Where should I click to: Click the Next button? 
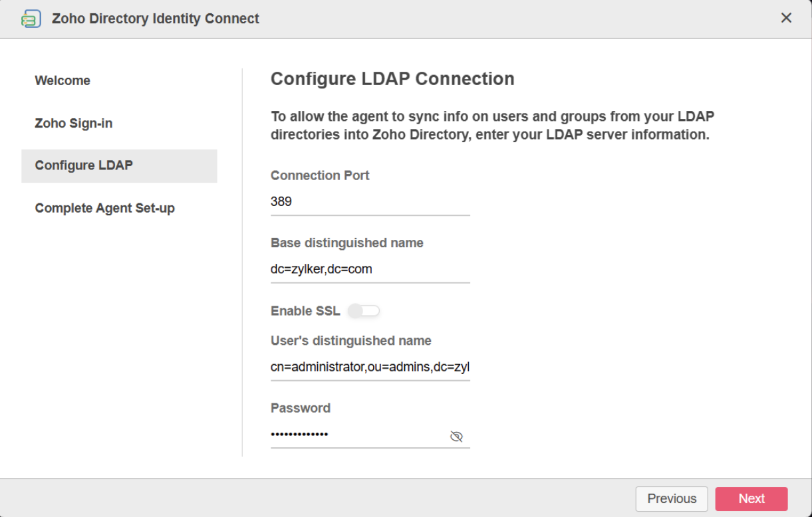pyautogui.click(x=751, y=498)
